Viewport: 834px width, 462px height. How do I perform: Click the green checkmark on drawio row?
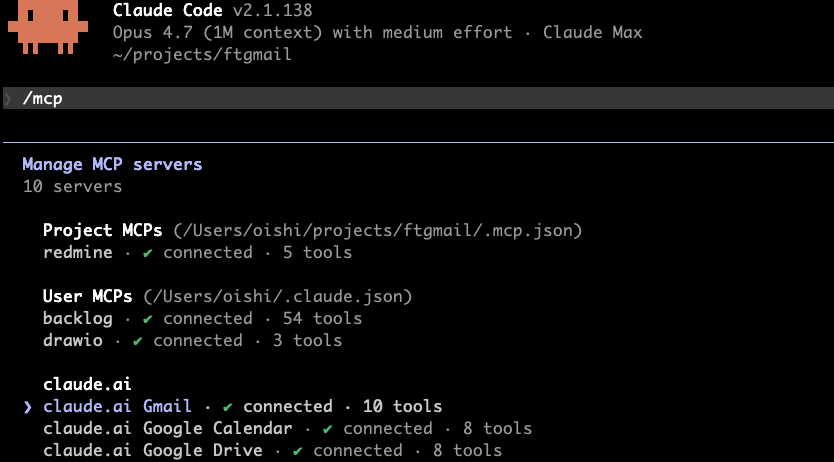[x=137, y=341]
